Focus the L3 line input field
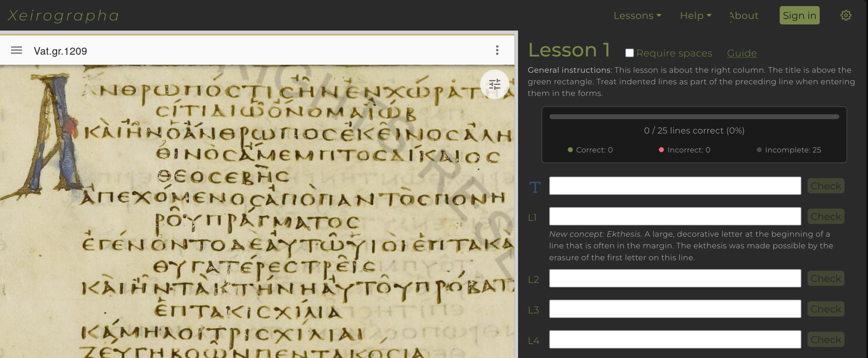This screenshot has height=358, width=868. tap(675, 309)
